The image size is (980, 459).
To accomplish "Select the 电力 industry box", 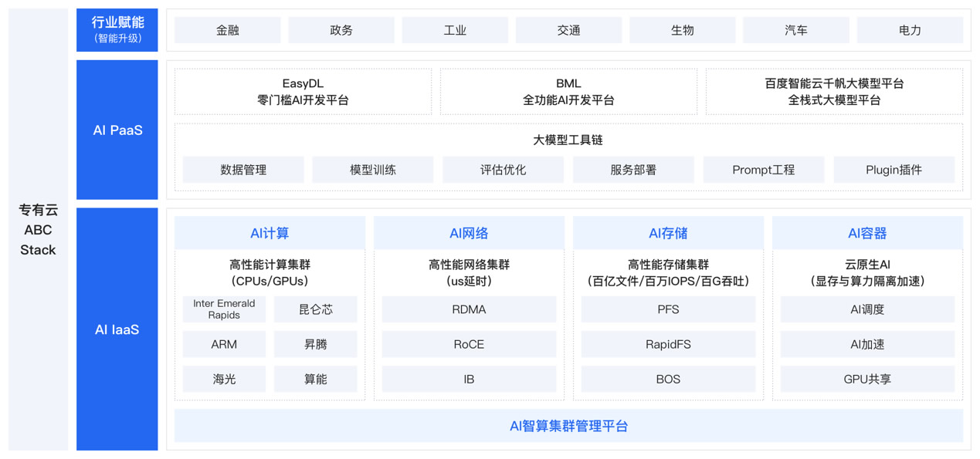I will [x=910, y=30].
